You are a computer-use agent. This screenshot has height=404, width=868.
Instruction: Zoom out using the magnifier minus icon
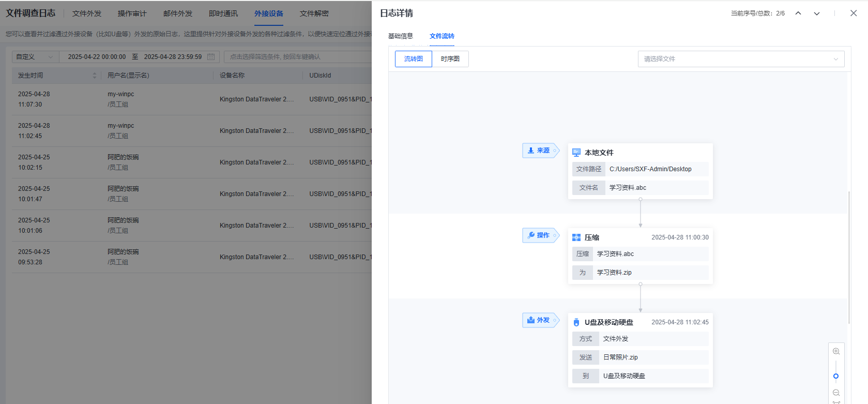(836, 393)
